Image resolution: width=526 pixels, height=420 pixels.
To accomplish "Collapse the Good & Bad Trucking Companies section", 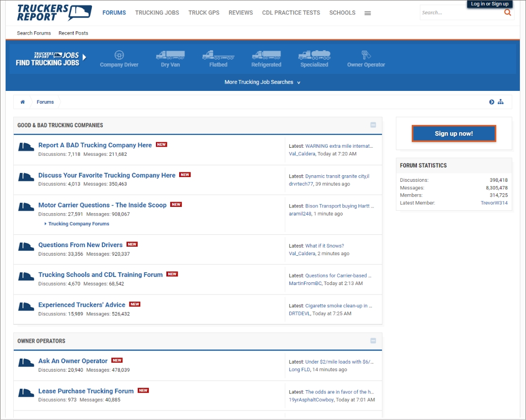I will pos(373,125).
